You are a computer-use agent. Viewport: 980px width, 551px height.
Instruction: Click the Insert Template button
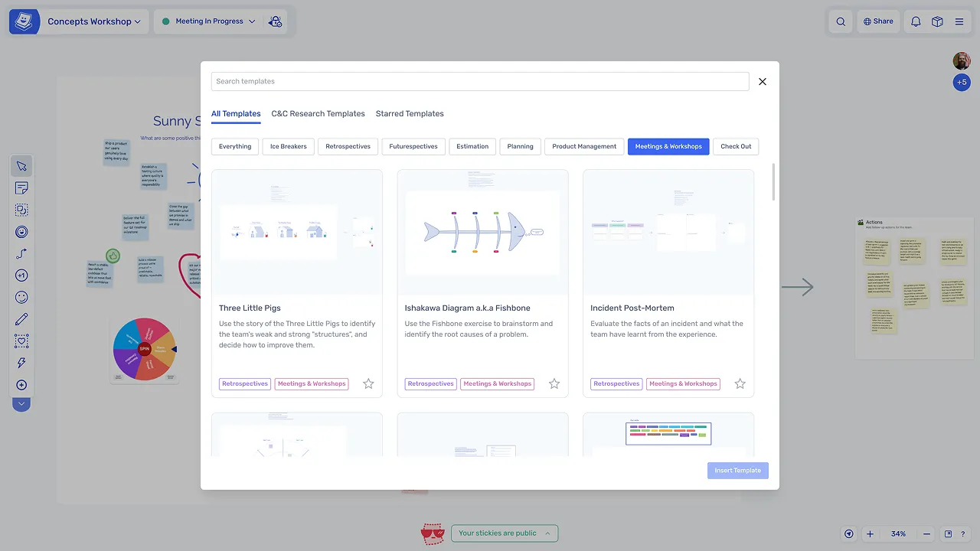coord(737,471)
